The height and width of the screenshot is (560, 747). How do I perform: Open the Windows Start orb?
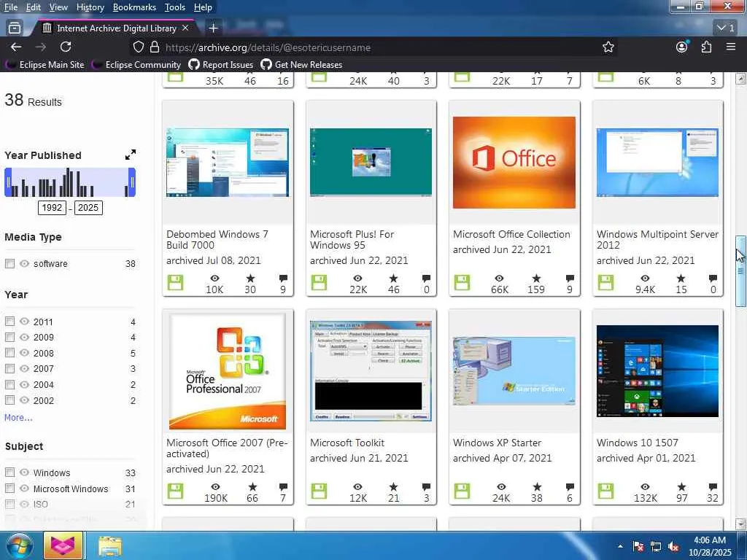coord(19,546)
